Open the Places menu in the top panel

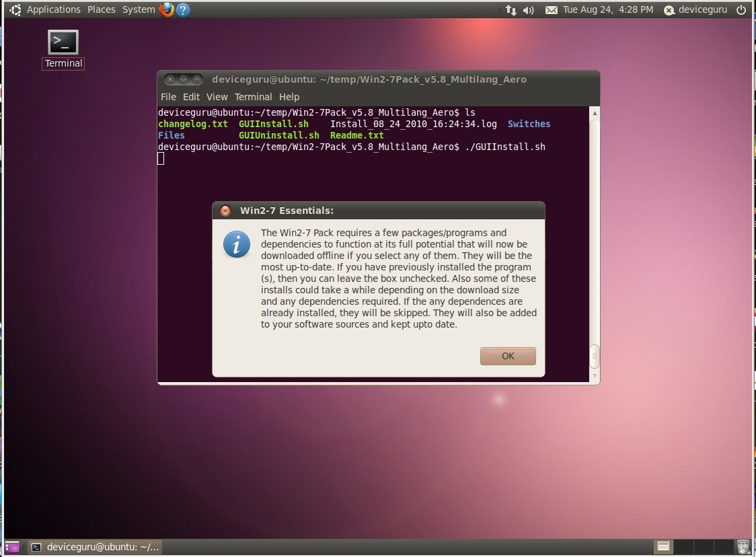(102, 9)
